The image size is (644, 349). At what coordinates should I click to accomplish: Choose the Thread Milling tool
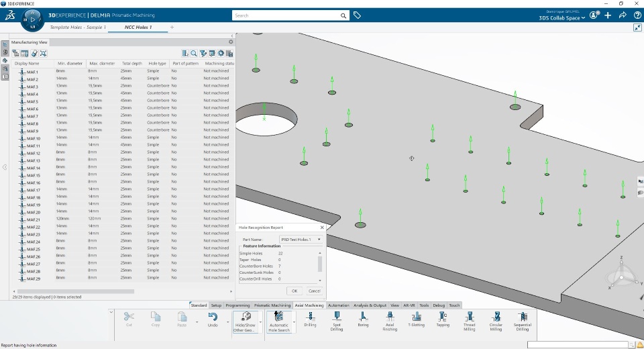tap(470, 321)
